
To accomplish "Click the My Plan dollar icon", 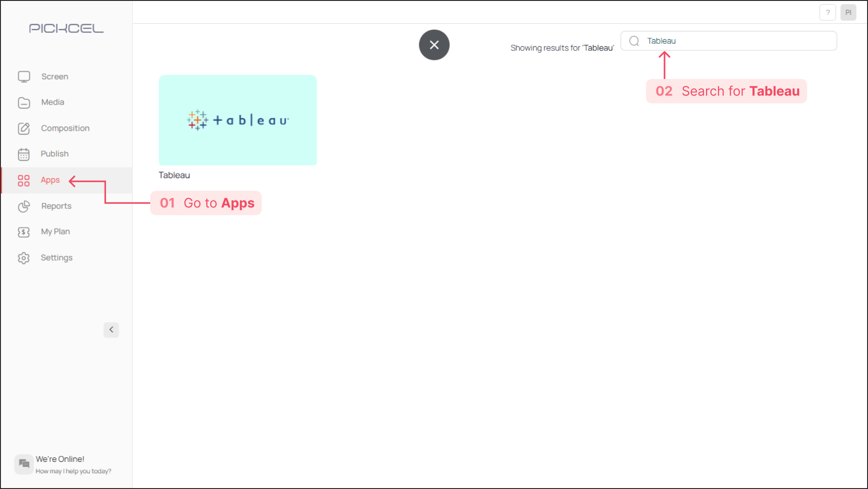I will [24, 232].
